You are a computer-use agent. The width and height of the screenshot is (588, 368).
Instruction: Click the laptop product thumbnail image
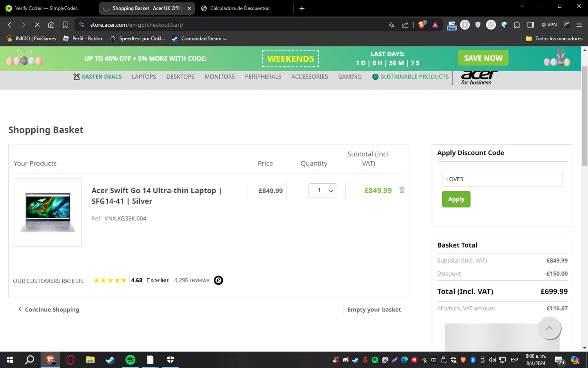[48, 213]
